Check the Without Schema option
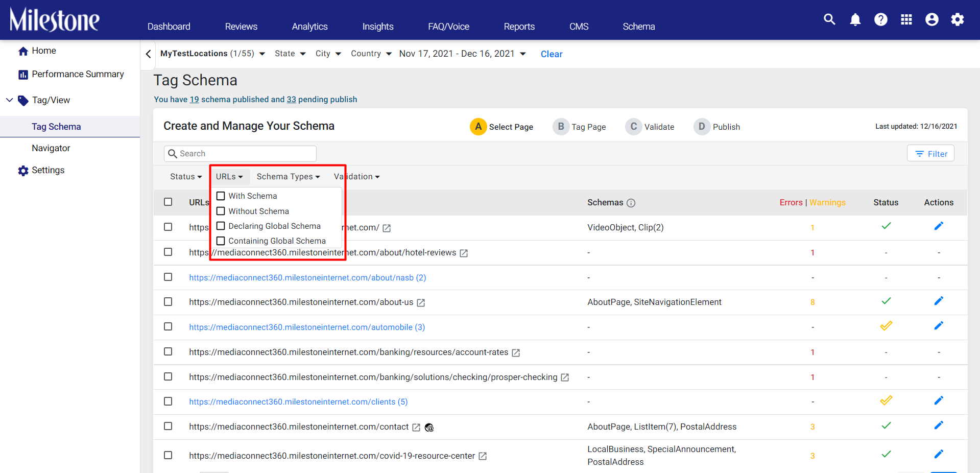The width and height of the screenshot is (980, 473). [221, 211]
